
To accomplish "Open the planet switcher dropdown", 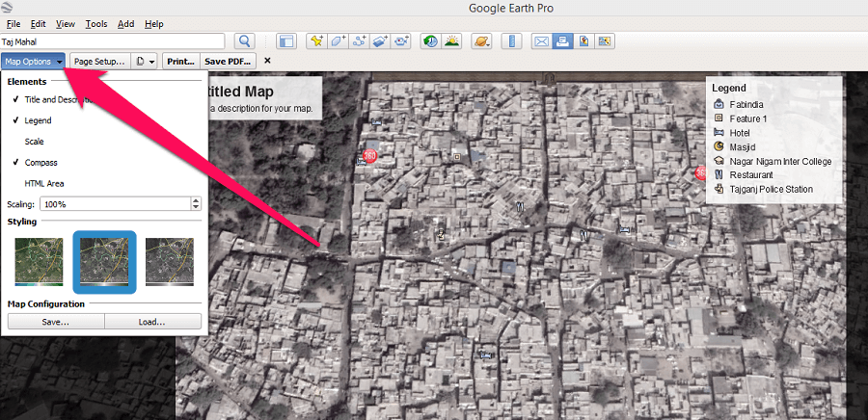I will coord(482,41).
